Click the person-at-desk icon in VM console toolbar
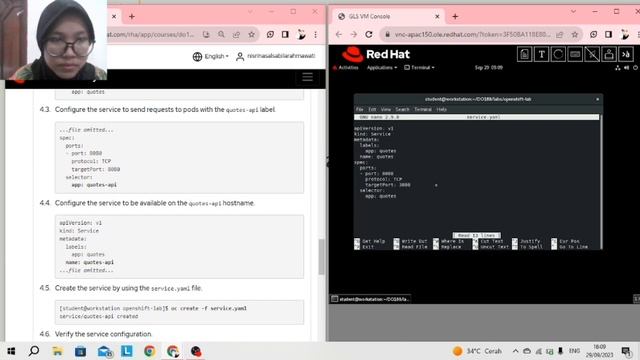640x360 pixels. pos(609,54)
